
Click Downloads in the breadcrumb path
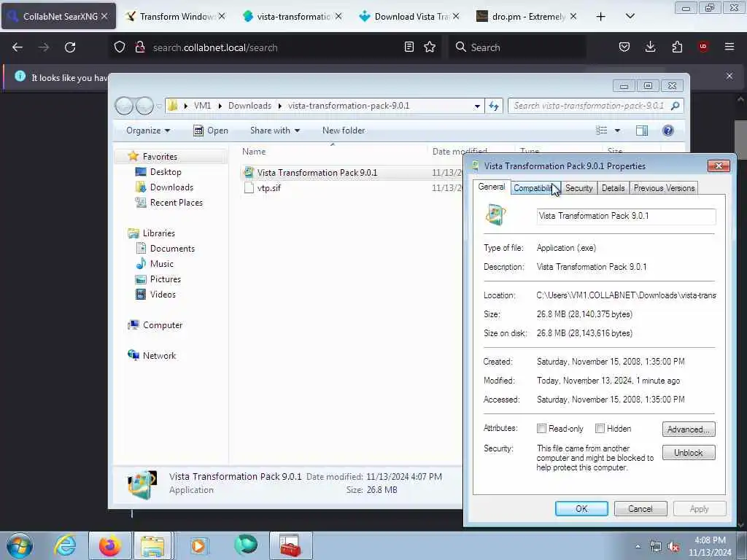tap(249, 106)
